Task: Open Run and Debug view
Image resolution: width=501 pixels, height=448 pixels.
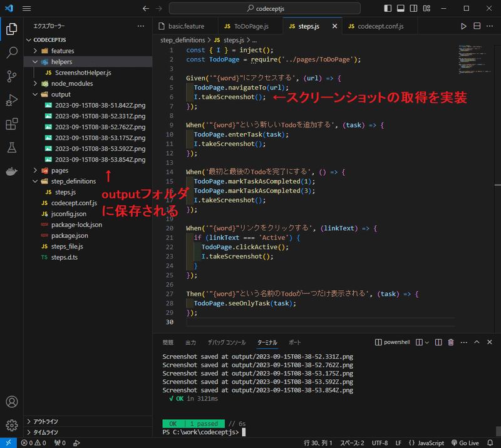Action: tap(12, 100)
